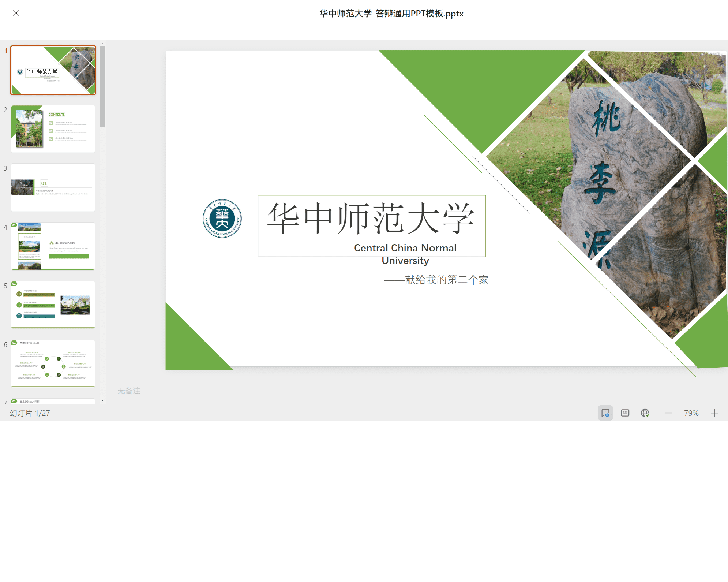The image size is (728, 582).
Task: Open slide 6 thumbnail with circular diagram
Action: tap(53, 363)
